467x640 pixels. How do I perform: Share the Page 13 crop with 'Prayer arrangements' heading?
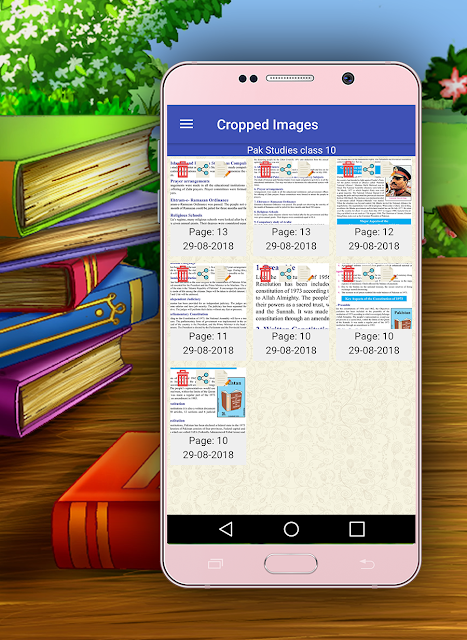coord(203,169)
